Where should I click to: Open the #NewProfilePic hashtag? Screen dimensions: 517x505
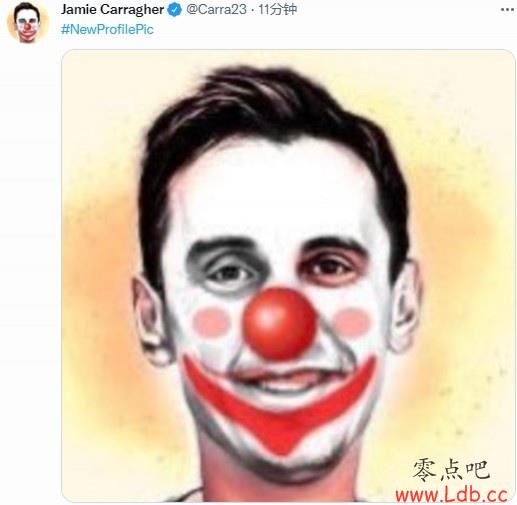[107, 29]
